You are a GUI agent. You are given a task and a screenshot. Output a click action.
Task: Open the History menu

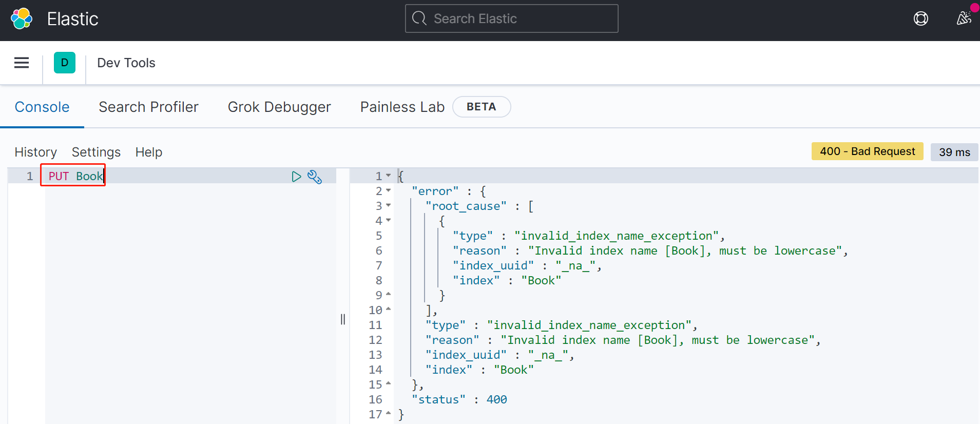coord(35,152)
